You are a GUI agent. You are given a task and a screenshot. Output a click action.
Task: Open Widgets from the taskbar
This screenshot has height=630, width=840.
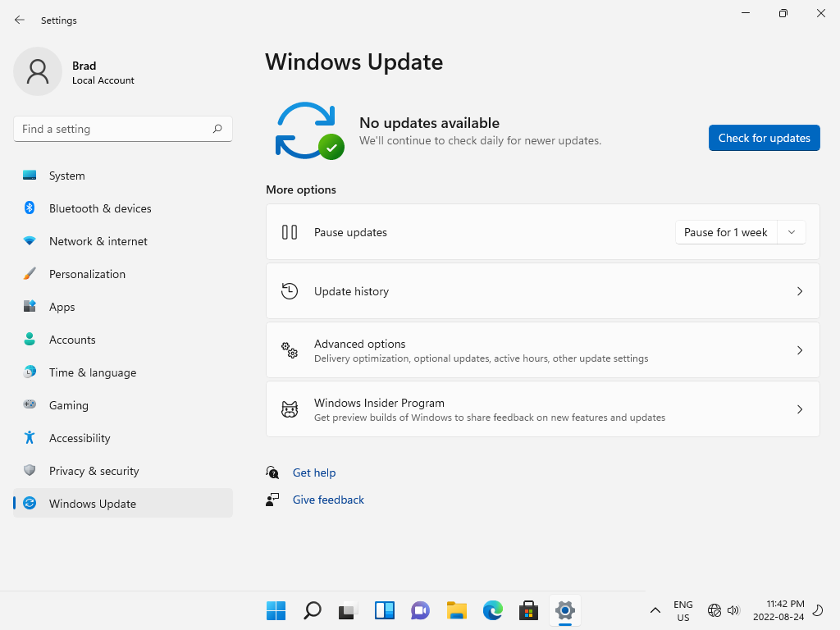click(x=384, y=610)
